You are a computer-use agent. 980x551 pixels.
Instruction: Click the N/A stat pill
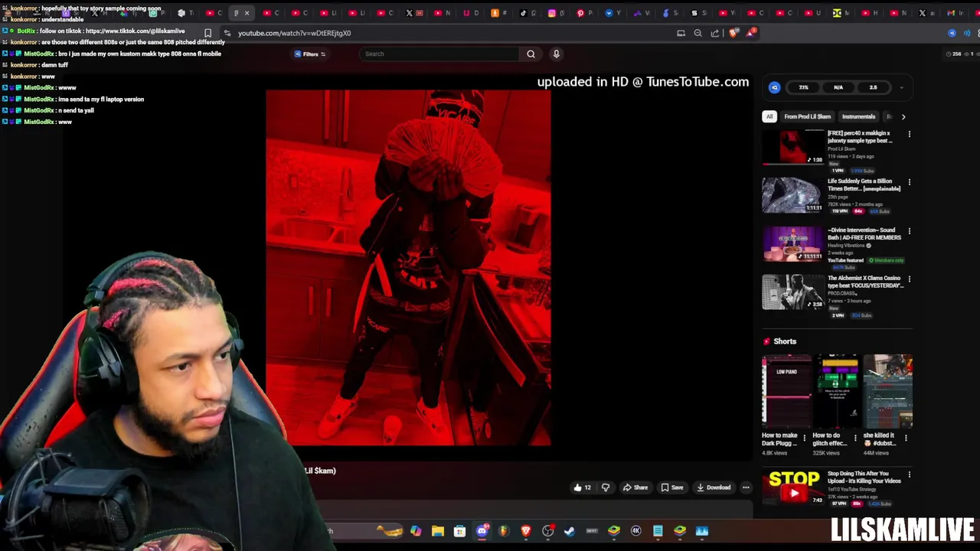pos(838,87)
